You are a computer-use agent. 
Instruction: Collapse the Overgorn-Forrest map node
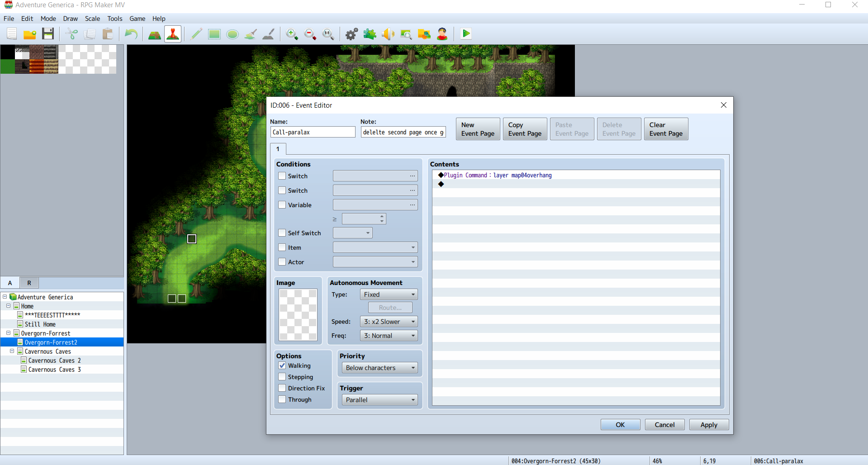[9, 333]
